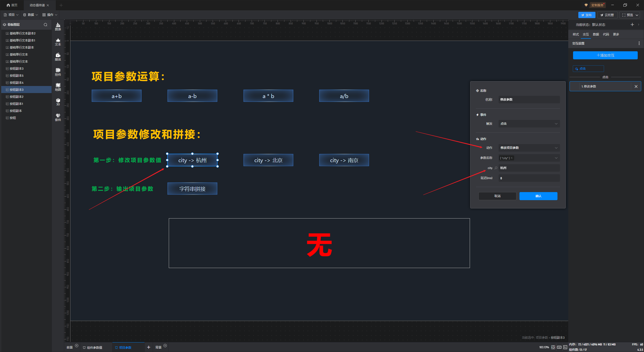Image resolution: width=644 pixels, height=352 pixels.
Task: Click the 确认 confirm button
Action: (538, 196)
